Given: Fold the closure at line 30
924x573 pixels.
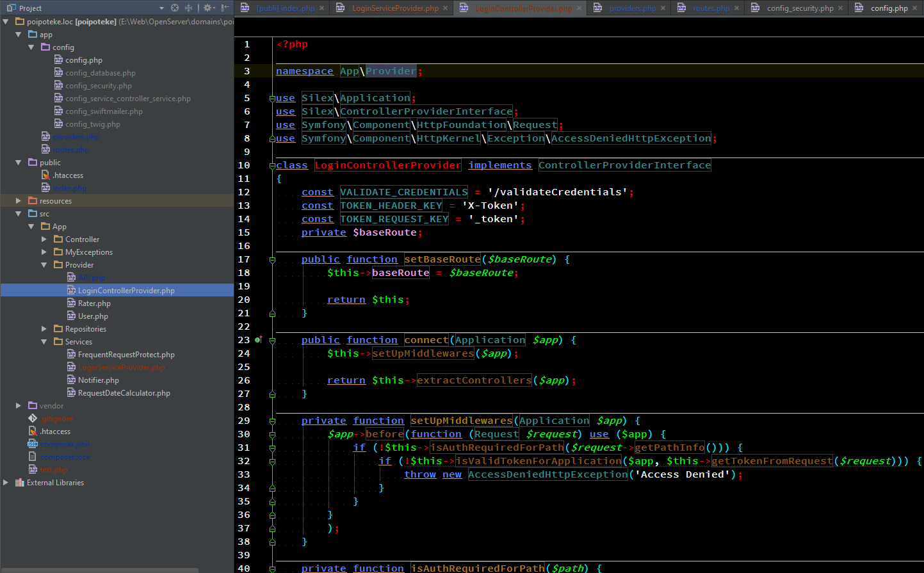Looking at the screenshot, I should (x=272, y=434).
